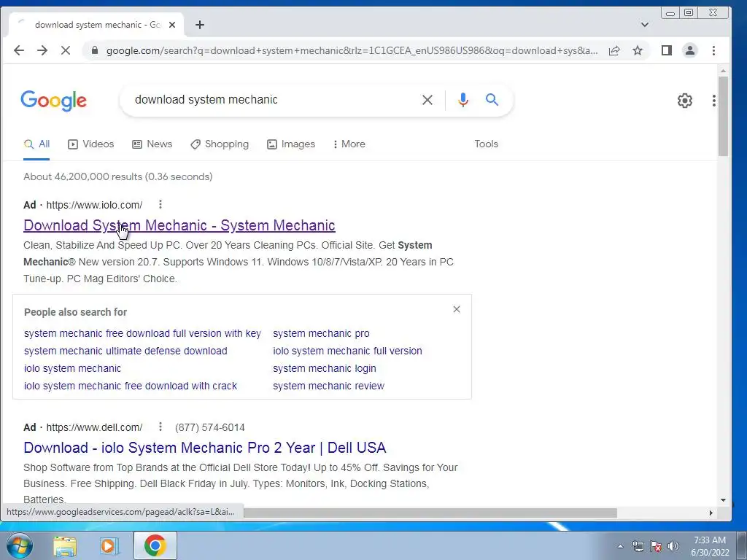Screen dimensions: 747x560
Task: Show hidden system tray icons
Action: 620,547
